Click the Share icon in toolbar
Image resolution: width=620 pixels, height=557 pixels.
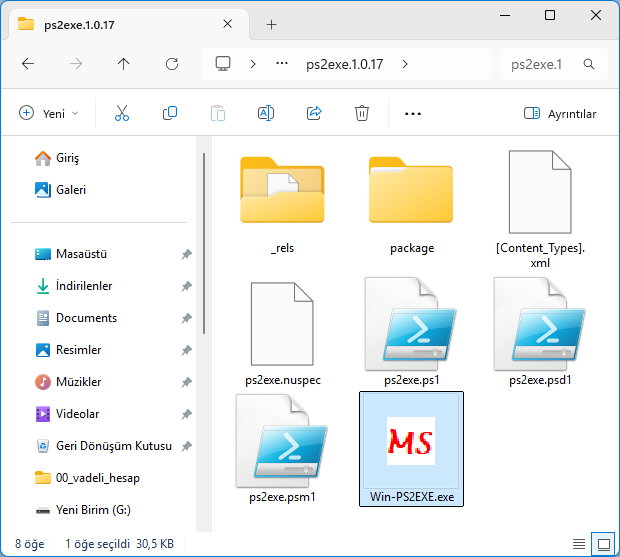tap(314, 113)
